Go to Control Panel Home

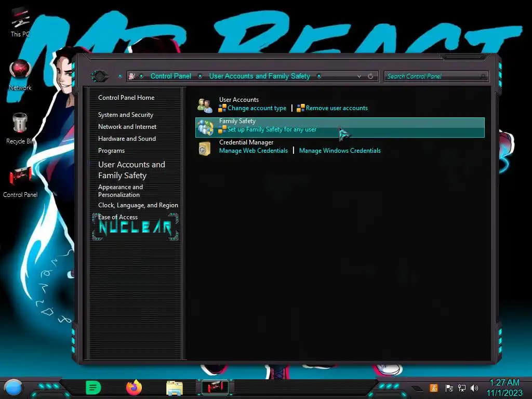(x=126, y=97)
